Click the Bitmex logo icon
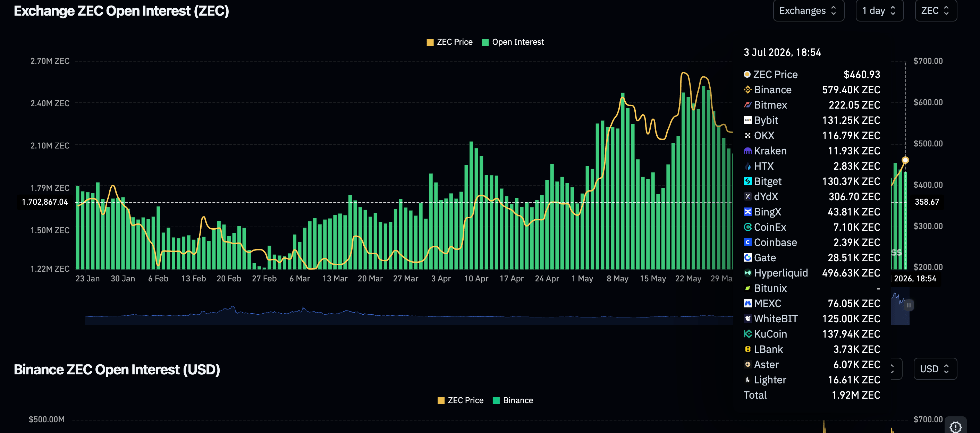The height and width of the screenshot is (433, 980). point(747,105)
